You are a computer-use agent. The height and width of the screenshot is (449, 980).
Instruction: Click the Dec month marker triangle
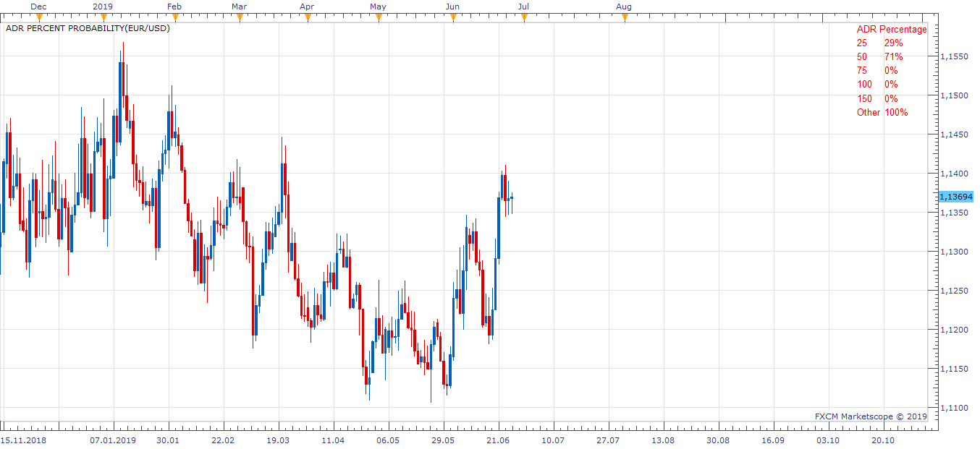click(x=38, y=18)
